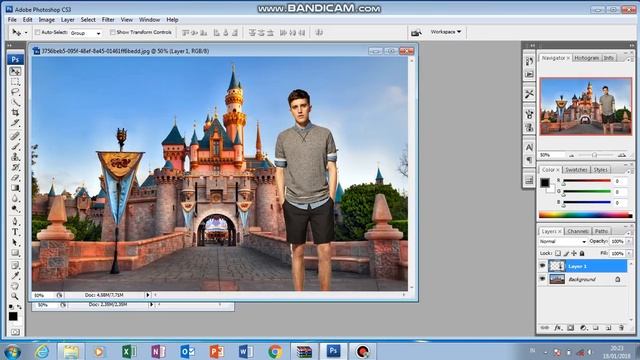
Task: Select the Rectangle shape tool
Action: coord(15,253)
